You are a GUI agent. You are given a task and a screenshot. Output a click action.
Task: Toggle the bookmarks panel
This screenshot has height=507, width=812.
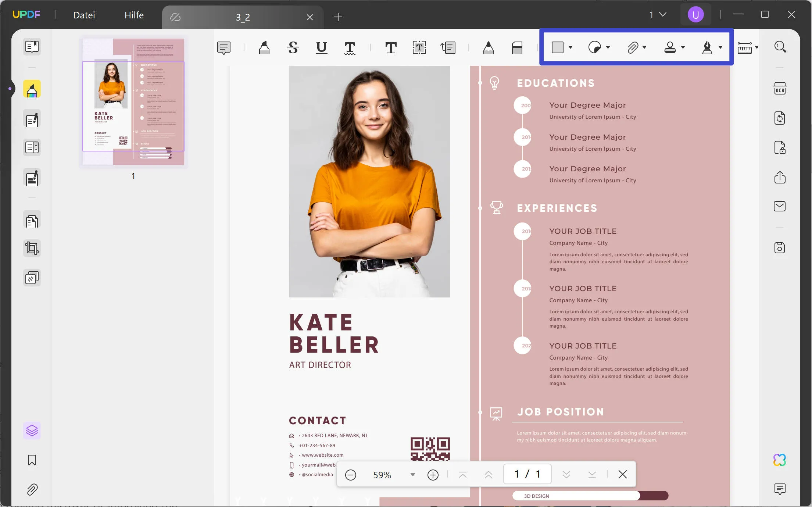[x=32, y=460]
